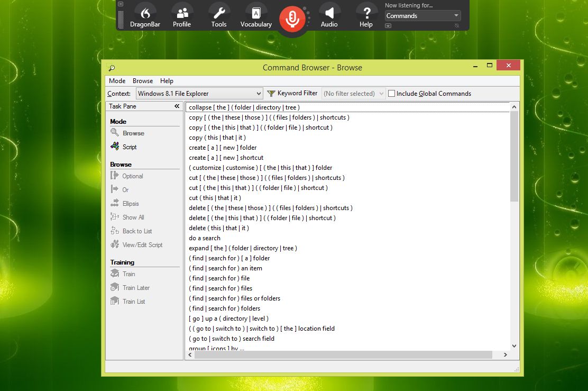Maximize the Command Browser window

coord(489,66)
